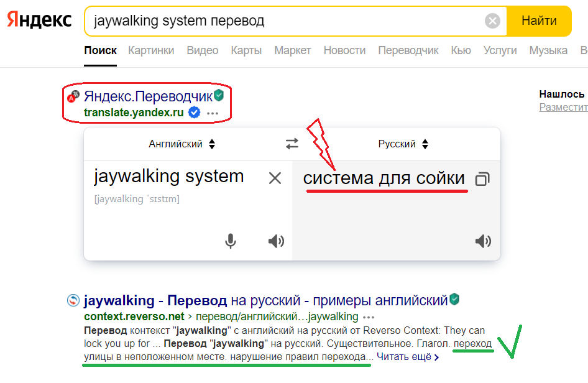
Task: Switch to the Видео tab
Action: 203,50
